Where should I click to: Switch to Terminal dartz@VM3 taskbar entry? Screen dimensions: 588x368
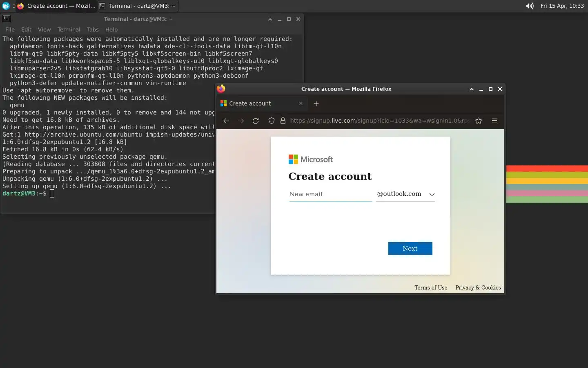138,6
